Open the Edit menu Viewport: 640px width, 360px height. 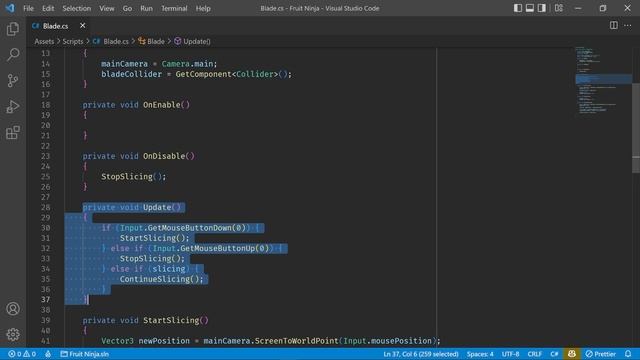48,8
